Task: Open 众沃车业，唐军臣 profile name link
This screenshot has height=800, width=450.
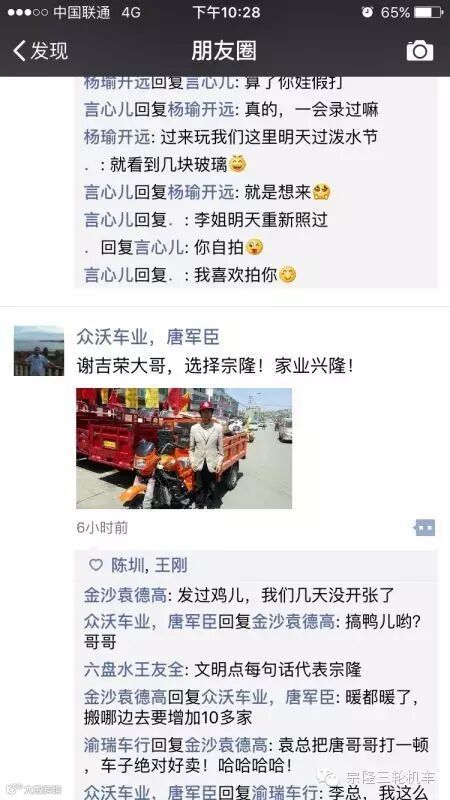Action: pos(148,337)
